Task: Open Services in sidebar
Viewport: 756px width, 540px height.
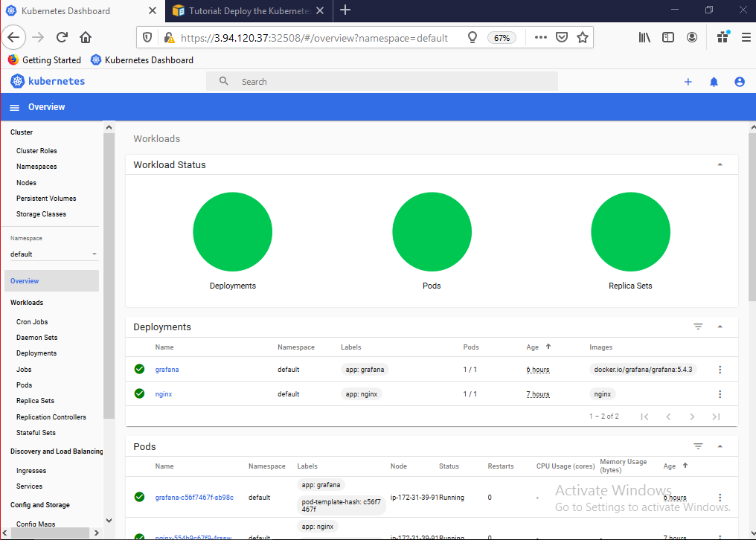Action: 30,486
